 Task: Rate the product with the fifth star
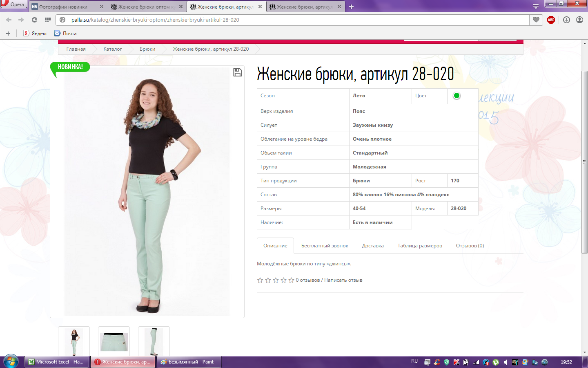(291, 280)
